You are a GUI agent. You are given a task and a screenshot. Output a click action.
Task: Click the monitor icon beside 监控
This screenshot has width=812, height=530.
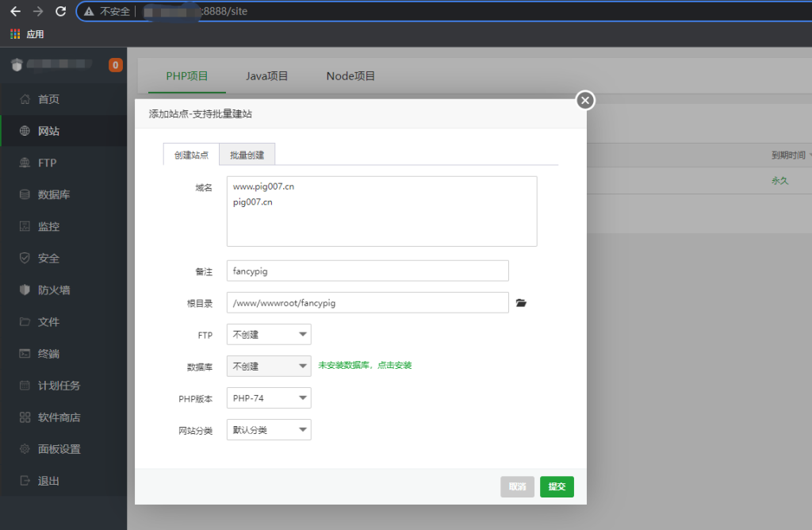25,226
